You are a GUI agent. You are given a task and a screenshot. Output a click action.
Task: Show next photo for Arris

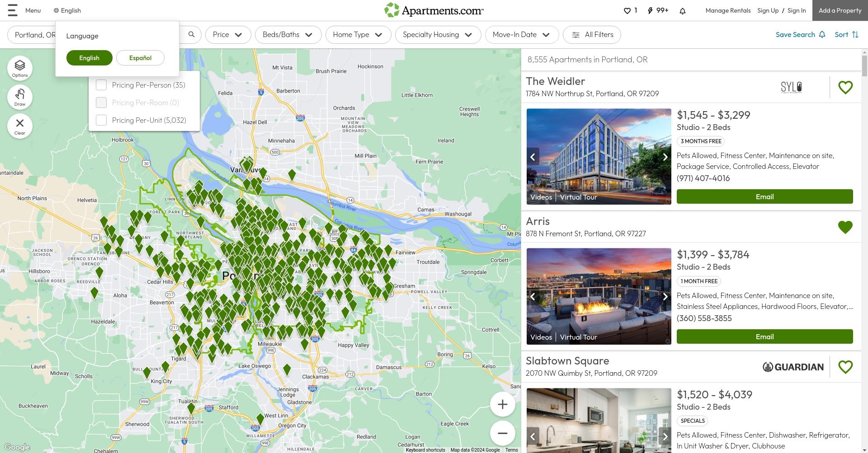coord(665,297)
